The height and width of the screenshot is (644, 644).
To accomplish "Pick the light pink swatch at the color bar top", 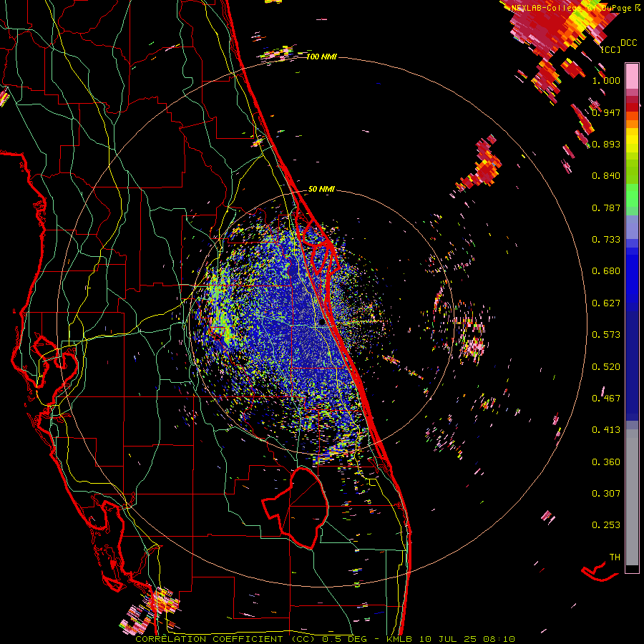I will [632, 76].
